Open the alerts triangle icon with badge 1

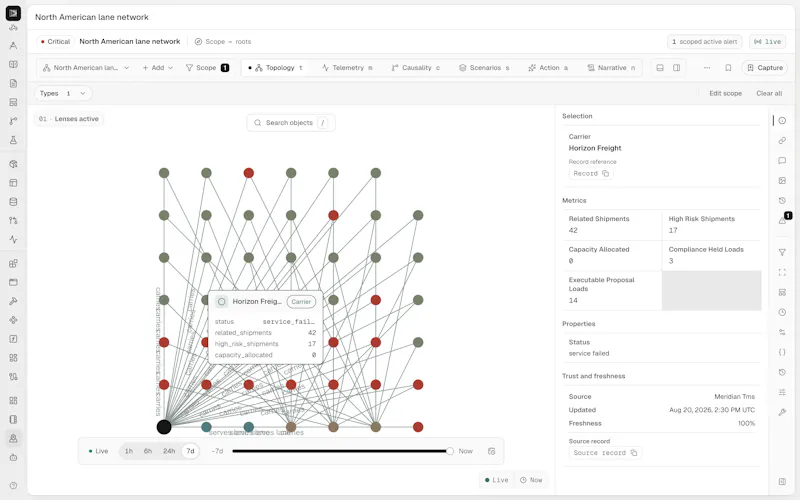[x=783, y=220]
